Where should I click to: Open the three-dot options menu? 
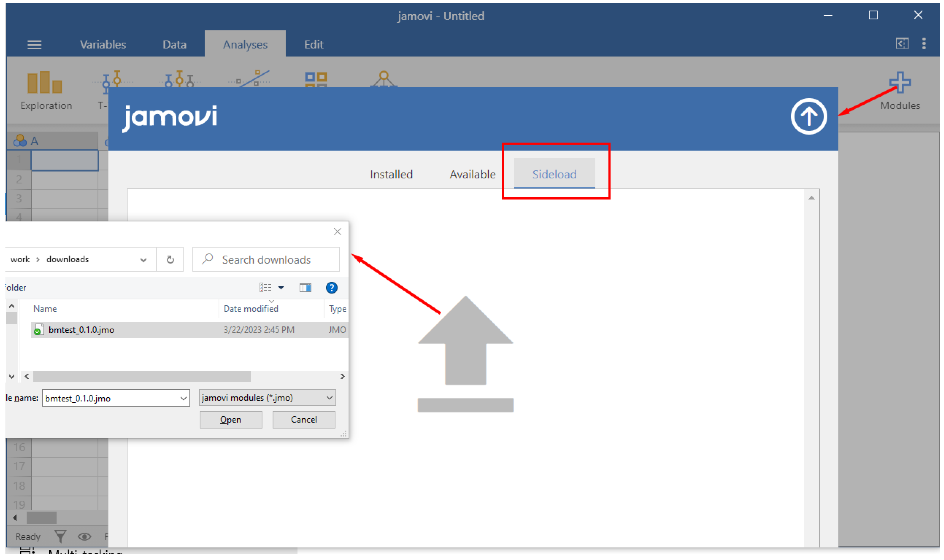click(x=924, y=44)
